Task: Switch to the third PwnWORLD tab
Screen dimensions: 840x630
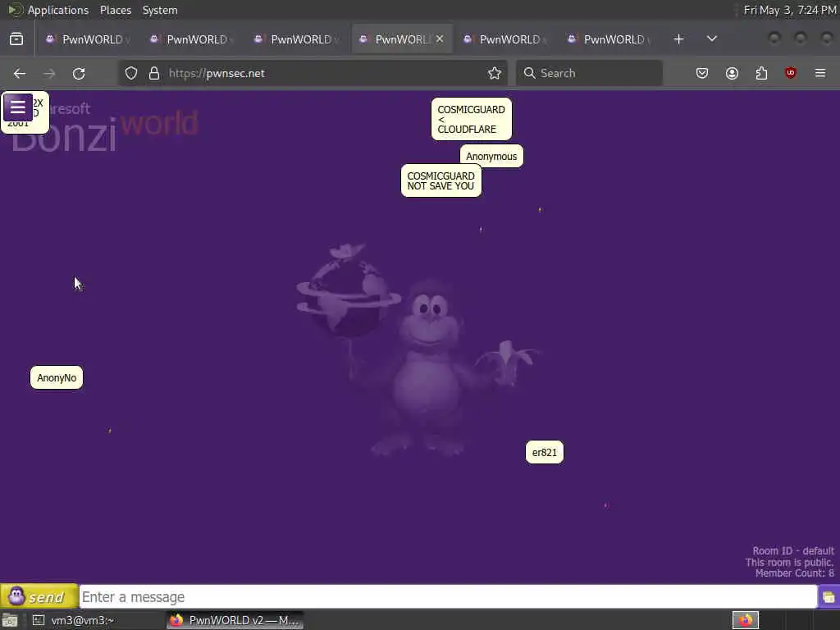Action: click(295, 39)
